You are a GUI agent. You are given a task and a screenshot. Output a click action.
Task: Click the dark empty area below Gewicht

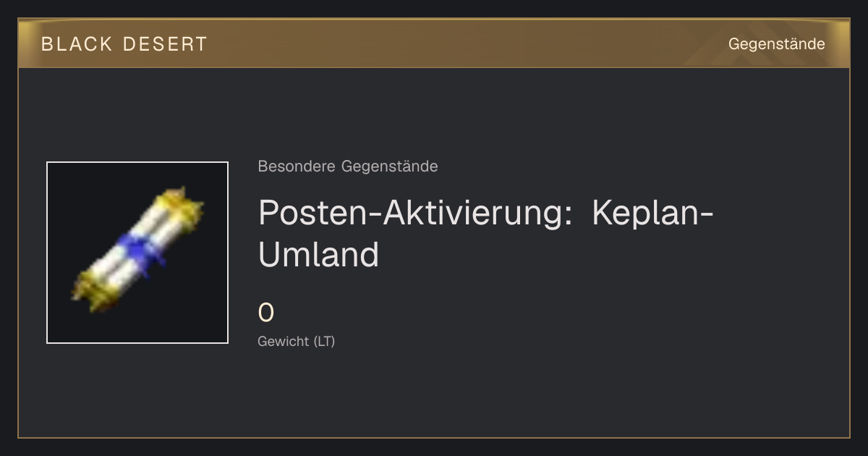pyautogui.click(x=506, y=394)
